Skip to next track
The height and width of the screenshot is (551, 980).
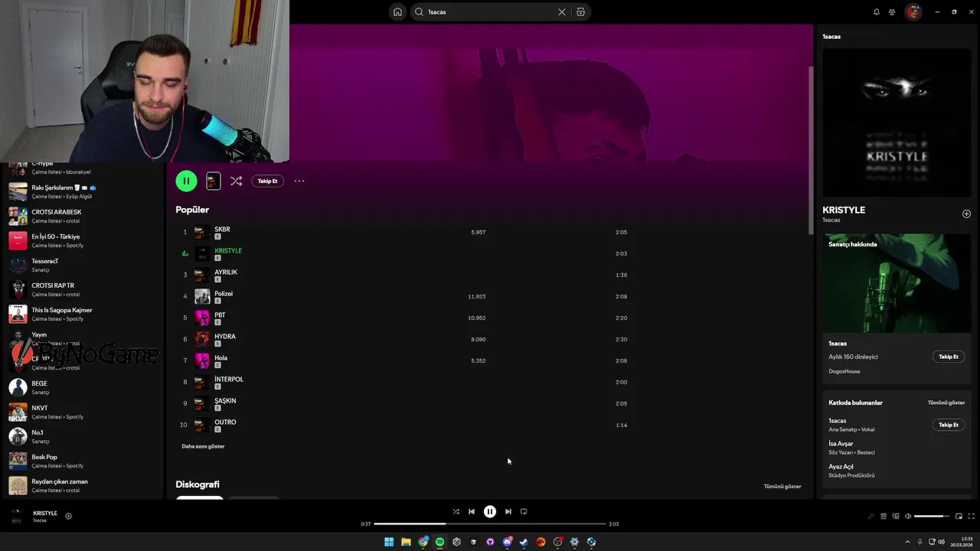[508, 511]
